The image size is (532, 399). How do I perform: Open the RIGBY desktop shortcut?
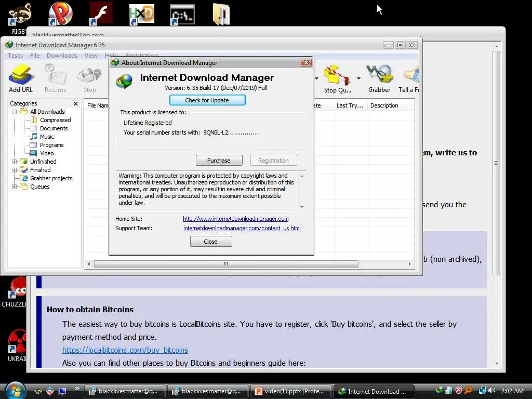coord(19,19)
